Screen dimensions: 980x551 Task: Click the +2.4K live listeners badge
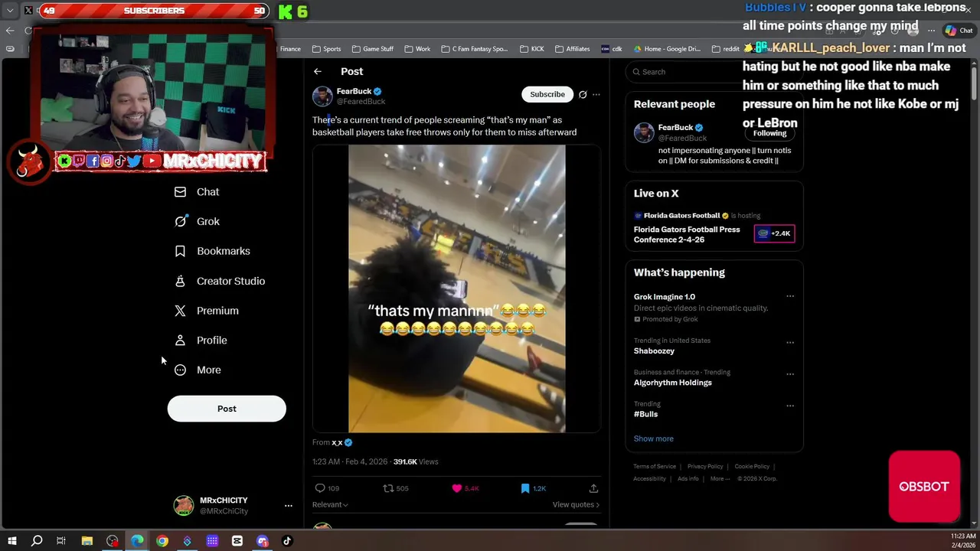[x=774, y=233]
